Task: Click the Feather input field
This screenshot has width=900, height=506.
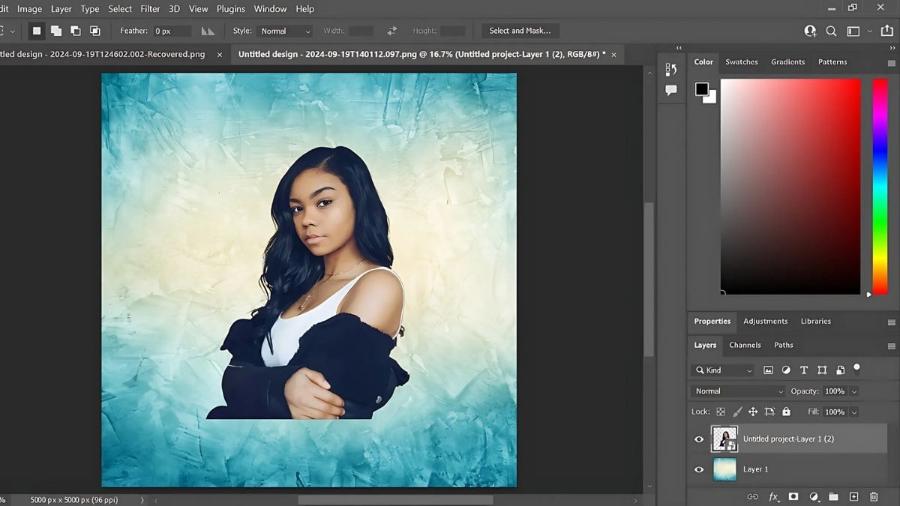Action: (171, 31)
